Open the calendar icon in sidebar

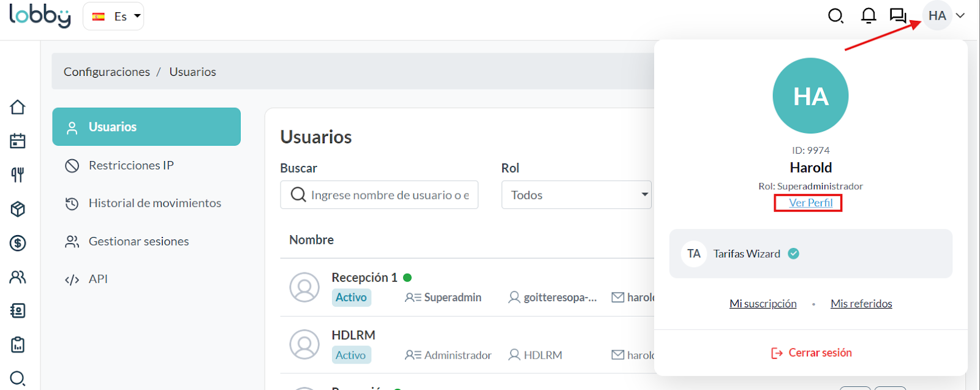[x=18, y=141]
